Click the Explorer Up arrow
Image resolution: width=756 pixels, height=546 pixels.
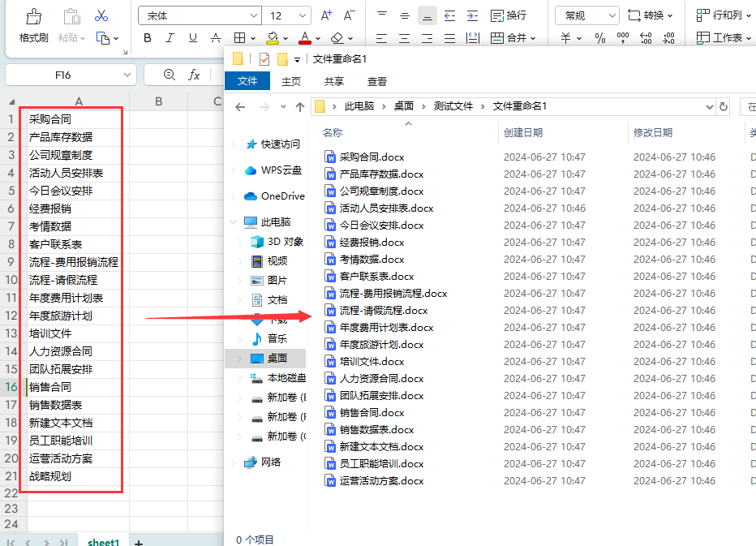point(300,107)
